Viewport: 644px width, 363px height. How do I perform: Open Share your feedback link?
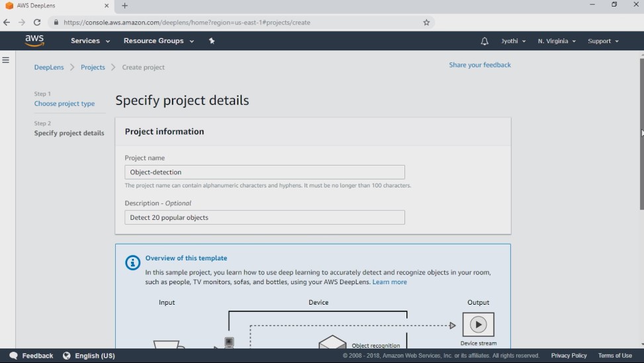tap(480, 65)
